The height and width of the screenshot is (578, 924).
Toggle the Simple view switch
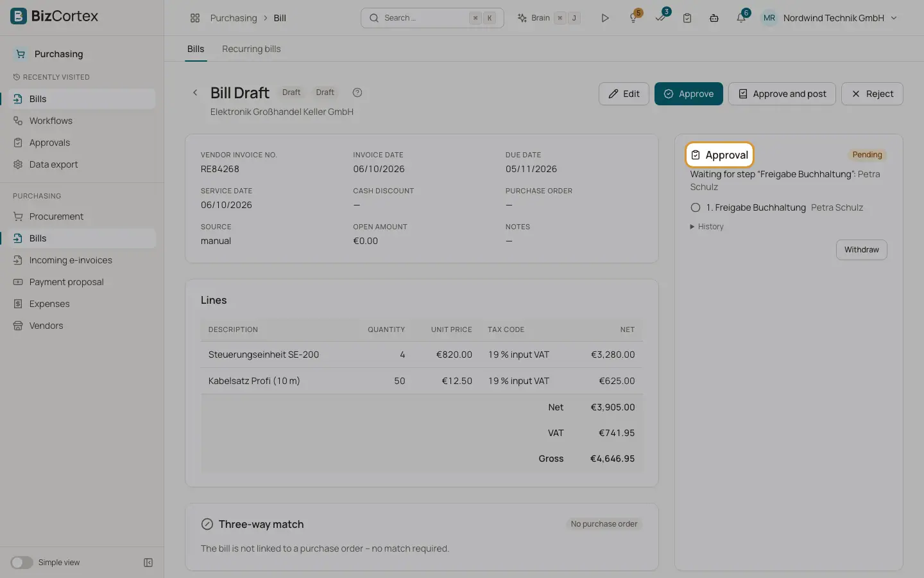(x=22, y=563)
